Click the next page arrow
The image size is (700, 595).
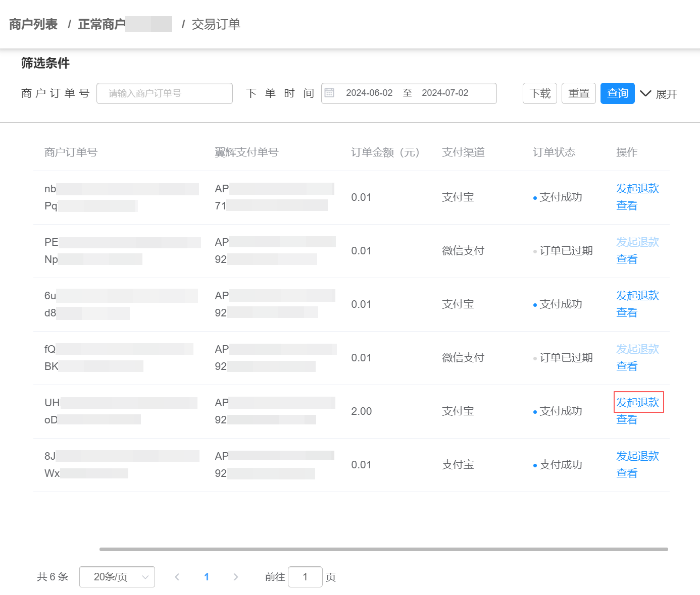point(235,577)
